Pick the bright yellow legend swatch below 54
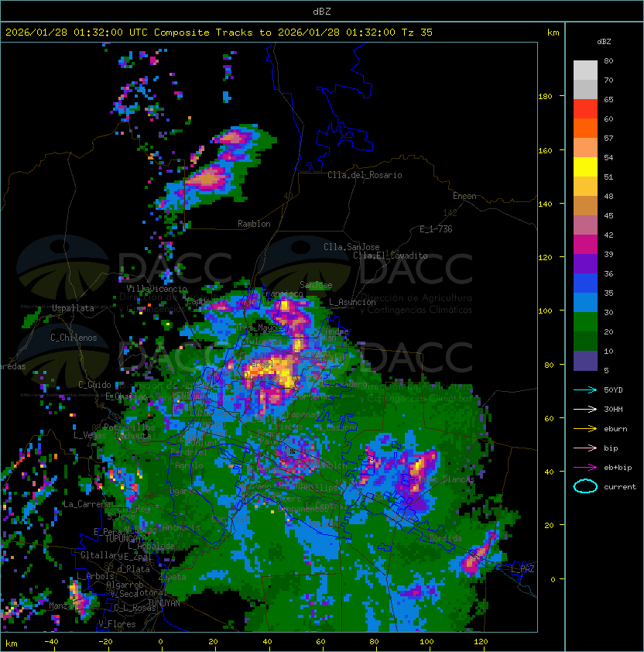 (x=585, y=167)
